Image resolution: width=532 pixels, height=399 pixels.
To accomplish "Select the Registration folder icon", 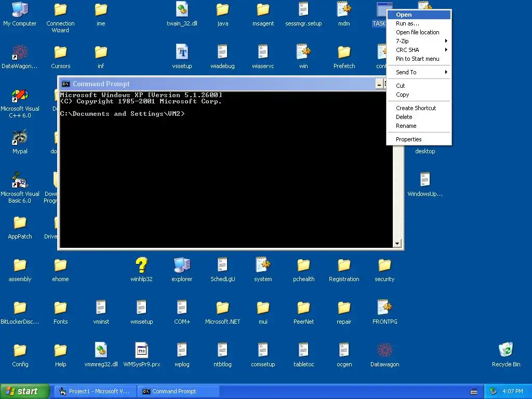I will tap(344, 265).
